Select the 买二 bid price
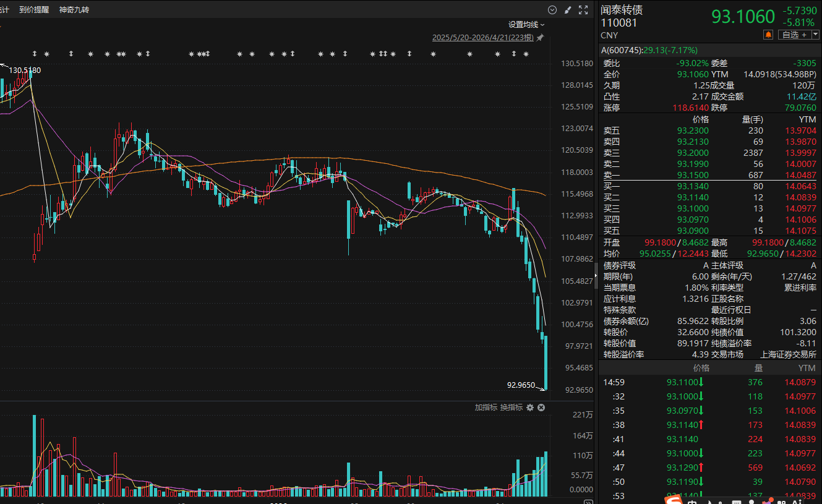Screen dimensions: 822x504 (693, 197)
